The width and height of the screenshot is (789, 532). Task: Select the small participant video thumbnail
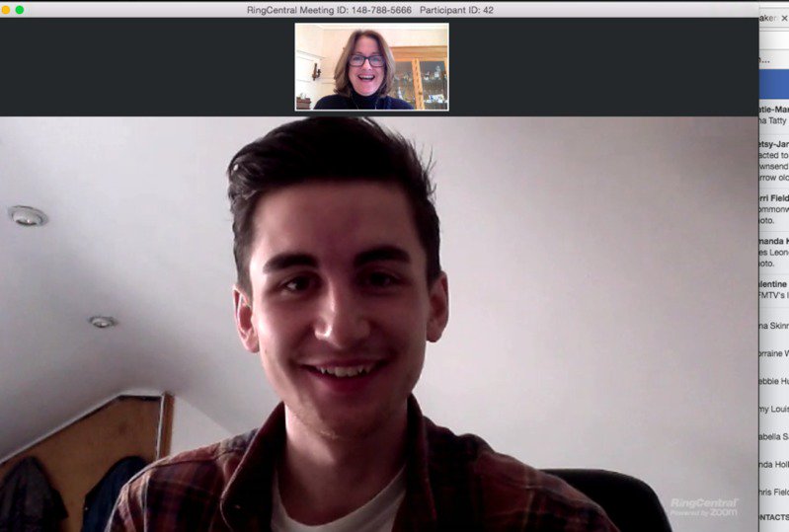coord(371,66)
